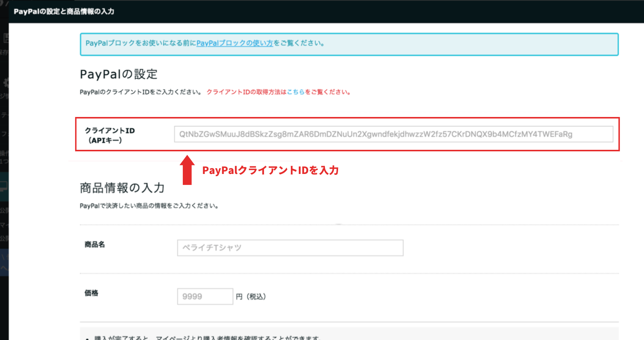Select the 商品情報の入力 heading
The width and height of the screenshot is (644, 340).
pos(122,188)
